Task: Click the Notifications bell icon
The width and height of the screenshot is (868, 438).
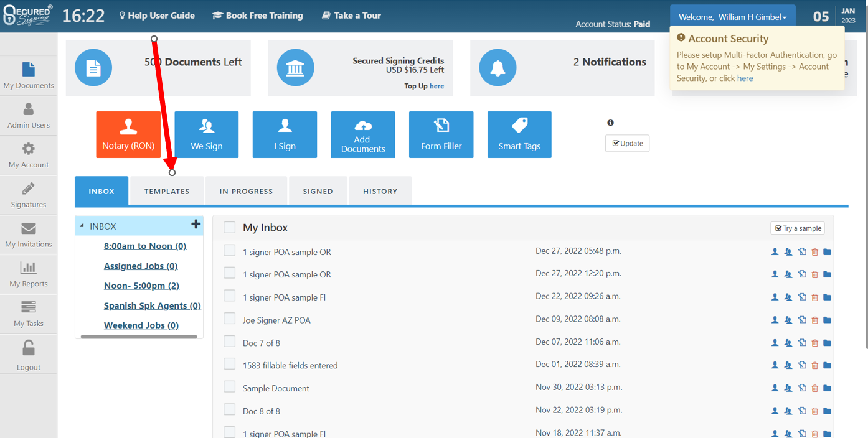Action: 498,68
